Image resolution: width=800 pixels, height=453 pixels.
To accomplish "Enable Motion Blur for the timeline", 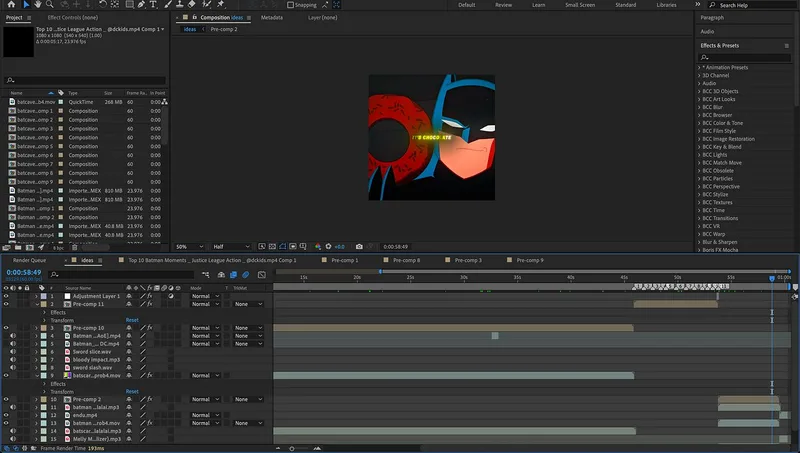I will coord(246,274).
